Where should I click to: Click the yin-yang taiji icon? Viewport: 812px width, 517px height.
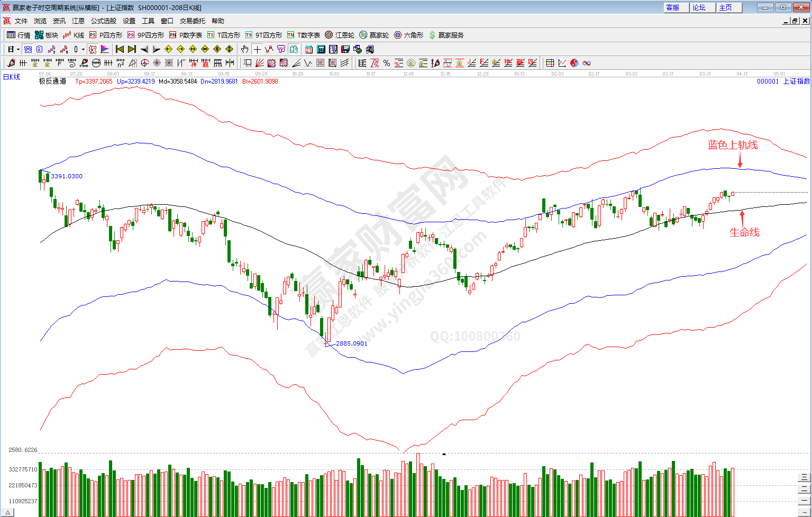point(574,63)
